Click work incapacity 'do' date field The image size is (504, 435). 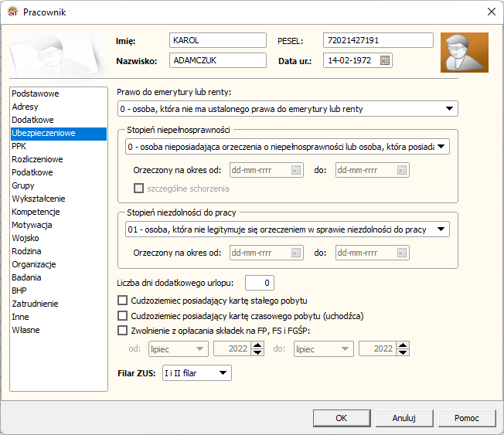click(x=373, y=253)
